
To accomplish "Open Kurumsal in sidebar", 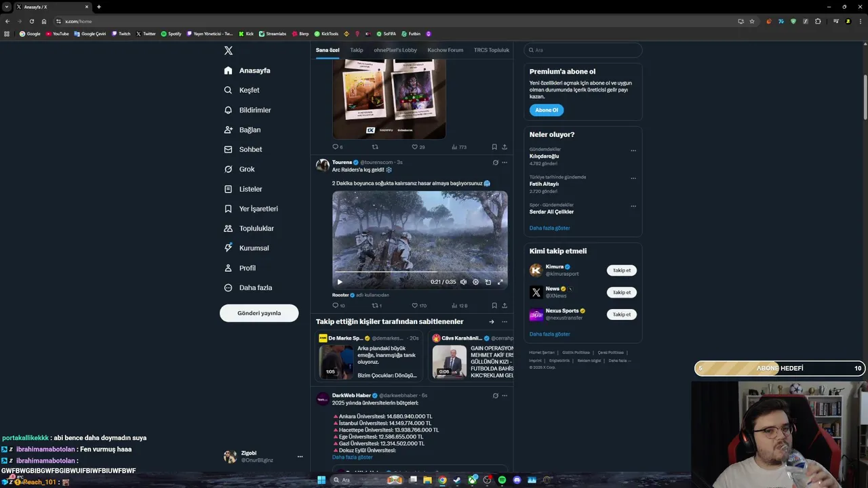I will coord(246,248).
